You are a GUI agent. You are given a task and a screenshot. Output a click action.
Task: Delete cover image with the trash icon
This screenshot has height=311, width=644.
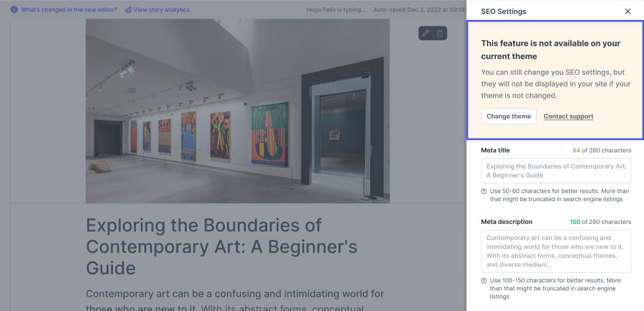pyautogui.click(x=440, y=34)
